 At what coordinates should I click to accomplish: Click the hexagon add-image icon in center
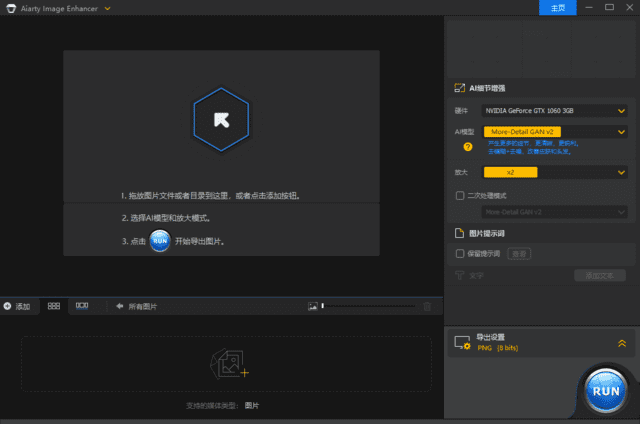pos(221,119)
